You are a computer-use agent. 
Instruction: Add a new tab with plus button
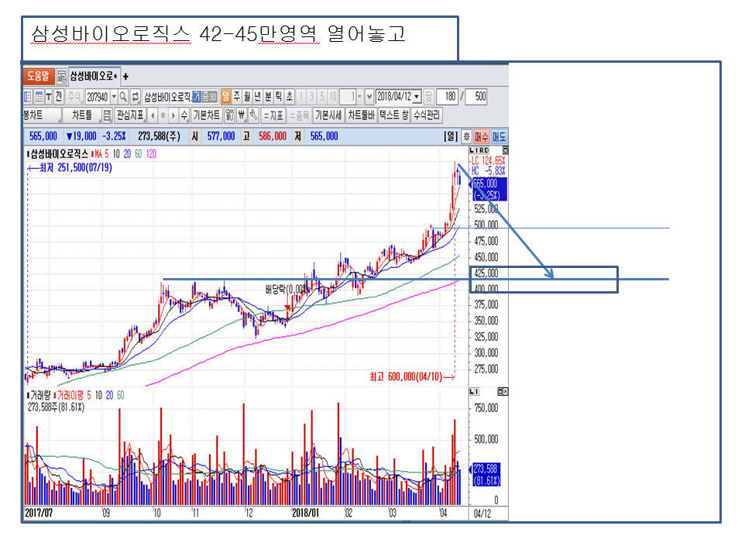(125, 77)
